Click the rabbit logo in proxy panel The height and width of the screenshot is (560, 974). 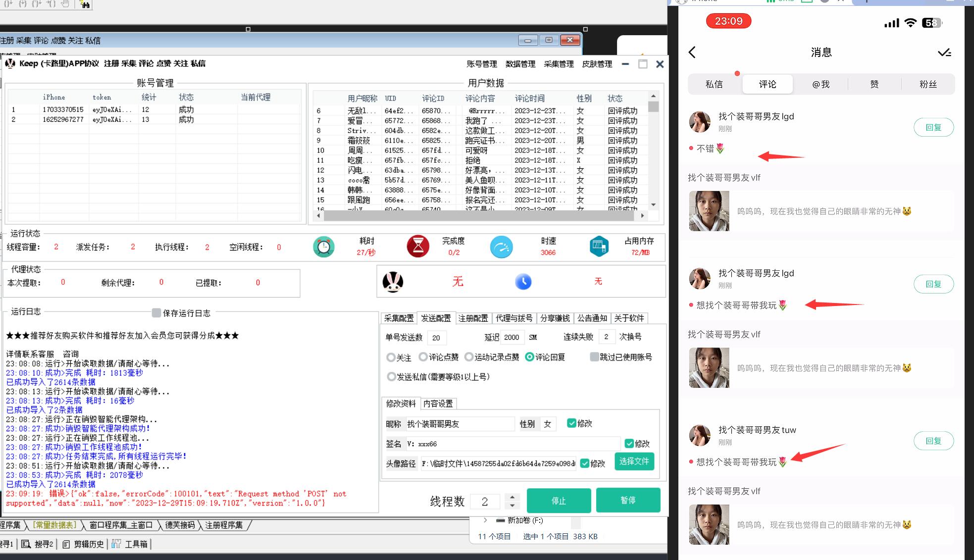pyautogui.click(x=393, y=282)
